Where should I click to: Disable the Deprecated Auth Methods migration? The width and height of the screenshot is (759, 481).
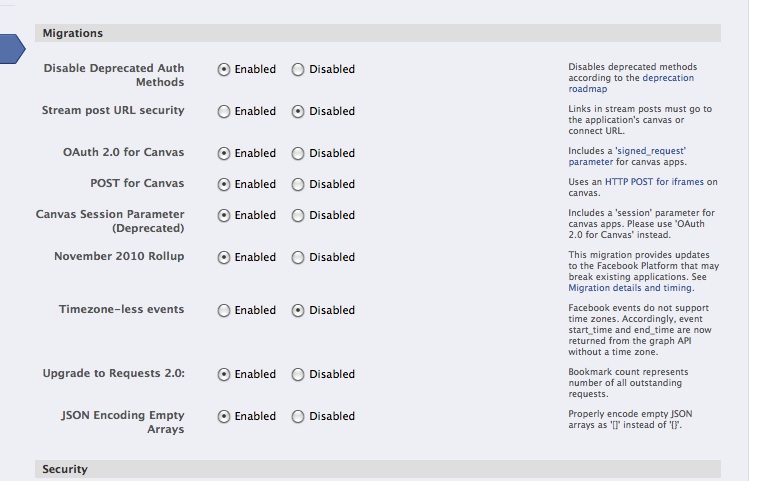pyautogui.click(x=298, y=70)
